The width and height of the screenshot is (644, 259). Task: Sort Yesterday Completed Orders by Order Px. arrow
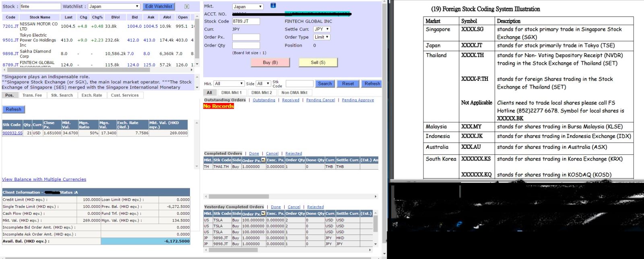(263, 214)
